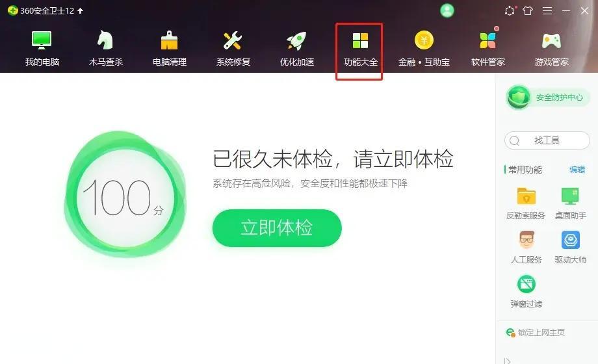Click the 立即体检 green button
598x364 pixels.
(x=277, y=227)
